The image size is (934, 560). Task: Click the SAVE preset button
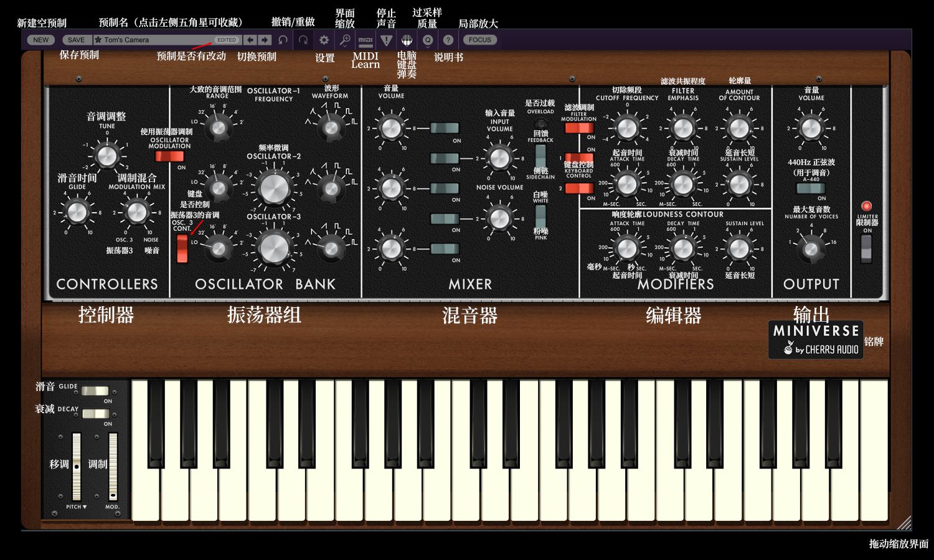(76, 40)
